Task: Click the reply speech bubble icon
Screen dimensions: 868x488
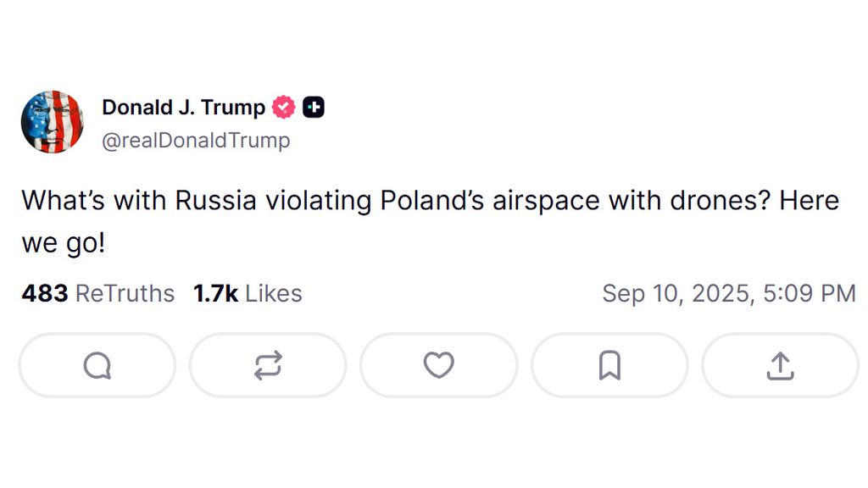Action: (x=97, y=365)
